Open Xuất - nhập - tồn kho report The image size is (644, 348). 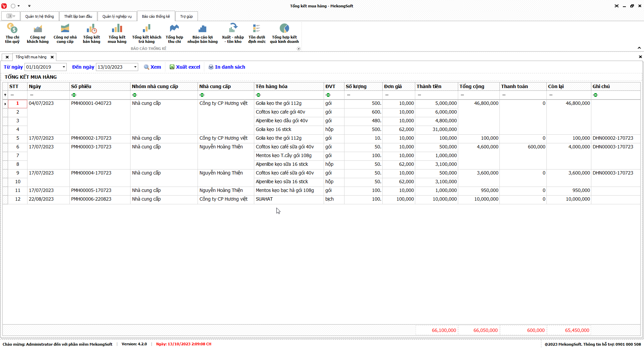coord(233,33)
